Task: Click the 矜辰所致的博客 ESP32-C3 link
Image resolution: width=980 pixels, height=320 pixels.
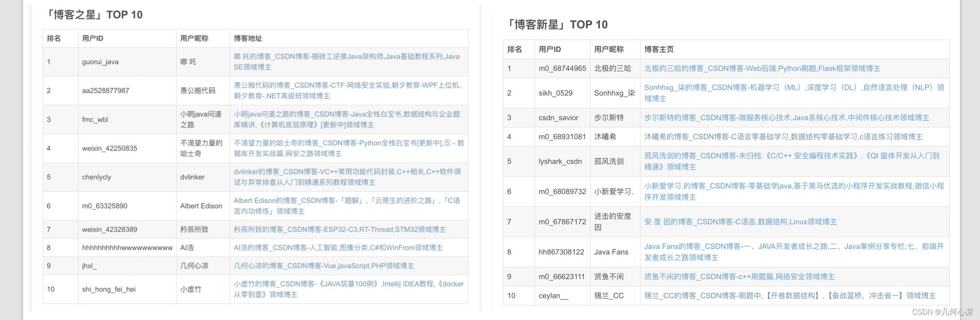Action: 340,230
